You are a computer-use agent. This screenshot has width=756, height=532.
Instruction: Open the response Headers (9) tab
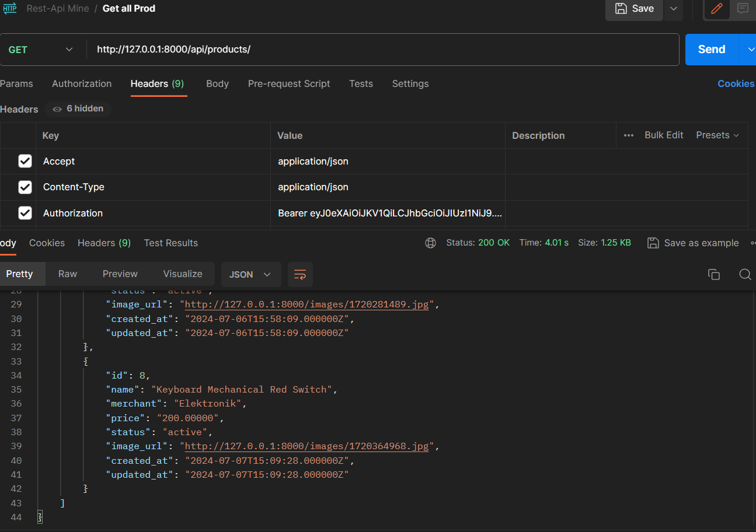pos(104,243)
